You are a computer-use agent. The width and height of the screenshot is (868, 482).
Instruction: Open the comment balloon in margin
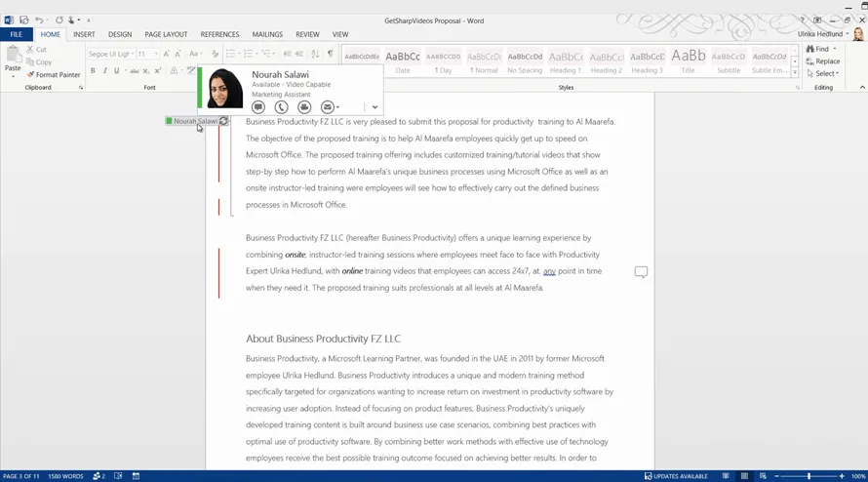[641, 271]
